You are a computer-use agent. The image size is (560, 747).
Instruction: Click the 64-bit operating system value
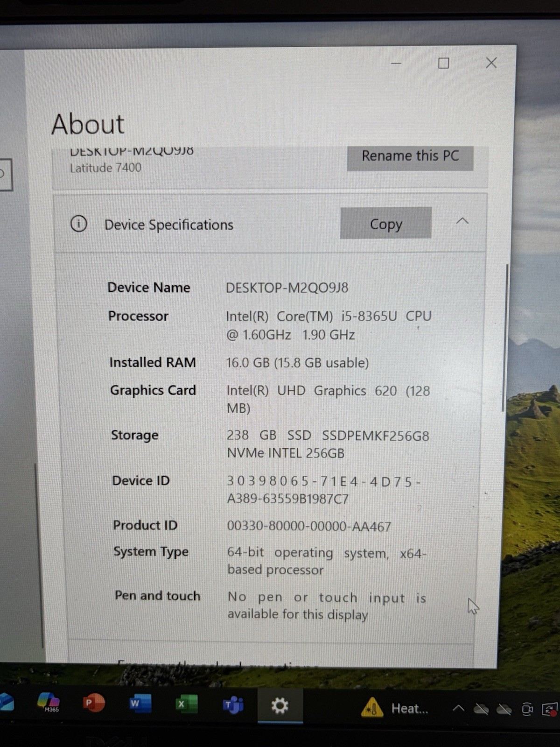point(327,562)
